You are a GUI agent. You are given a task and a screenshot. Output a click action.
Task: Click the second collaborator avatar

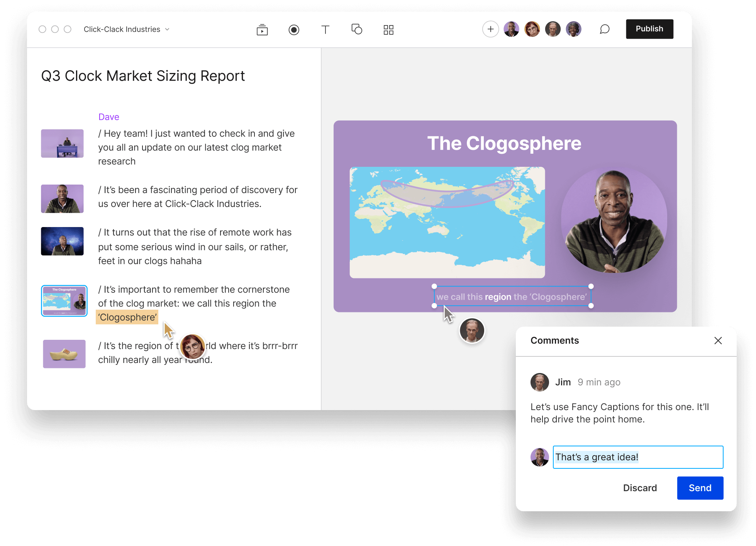pyautogui.click(x=532, y=28)
